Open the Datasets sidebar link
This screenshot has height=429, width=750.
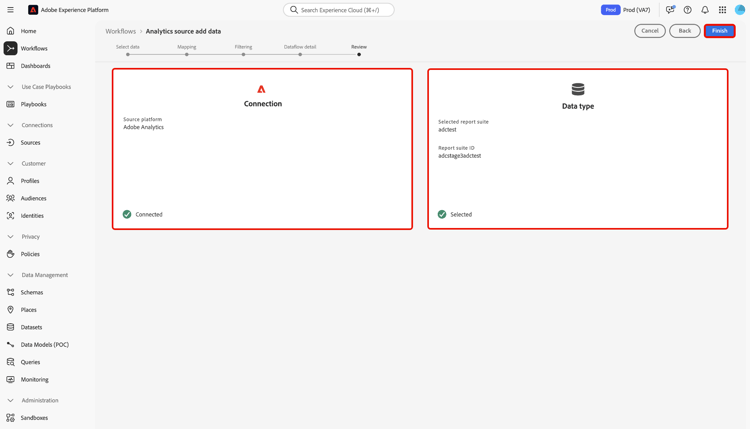pos(31,327)
